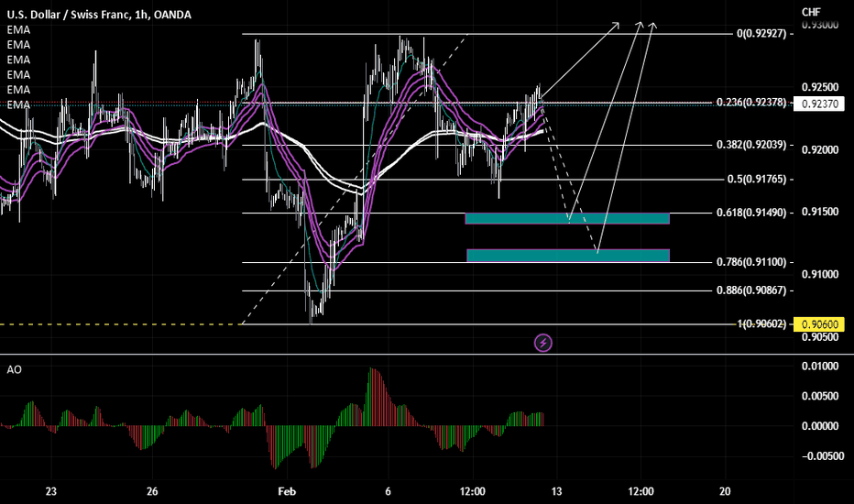854x504 pixels.
Task: Click the 20 date label on time axis
Action: 725,491
